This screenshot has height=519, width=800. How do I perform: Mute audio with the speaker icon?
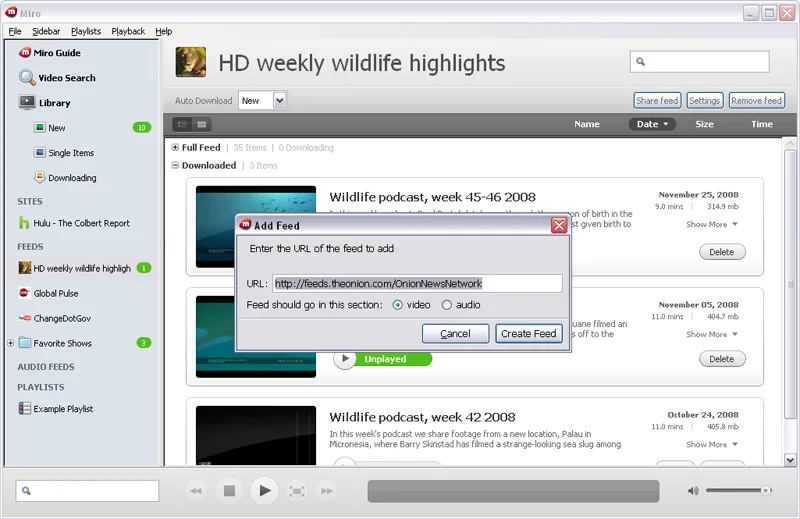pyautogui.click(x=693, y=490)
